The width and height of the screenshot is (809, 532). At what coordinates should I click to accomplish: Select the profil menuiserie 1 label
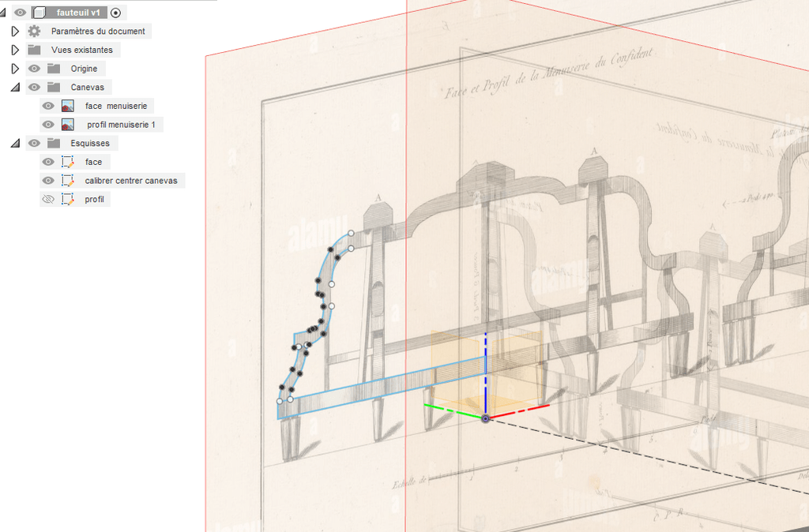(121, 125)
